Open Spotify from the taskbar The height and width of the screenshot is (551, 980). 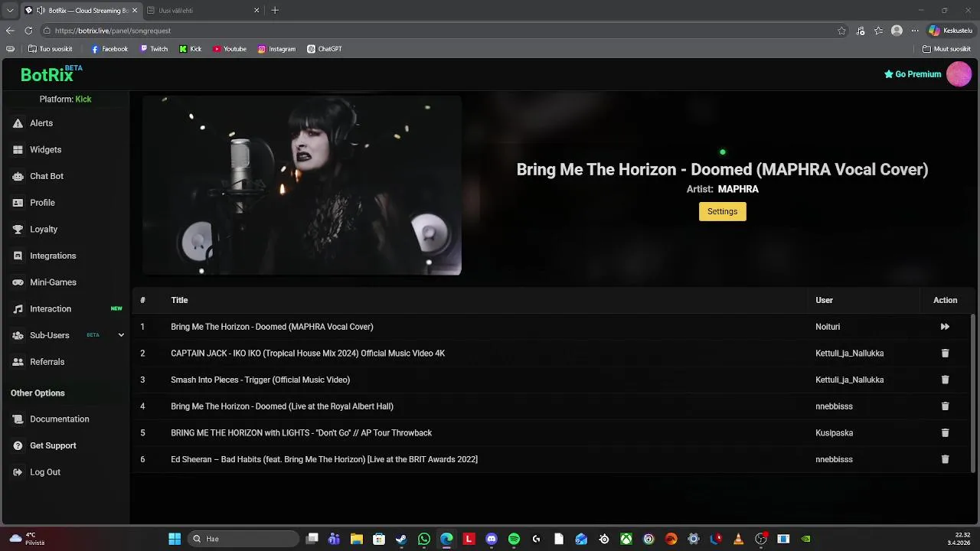514,539
